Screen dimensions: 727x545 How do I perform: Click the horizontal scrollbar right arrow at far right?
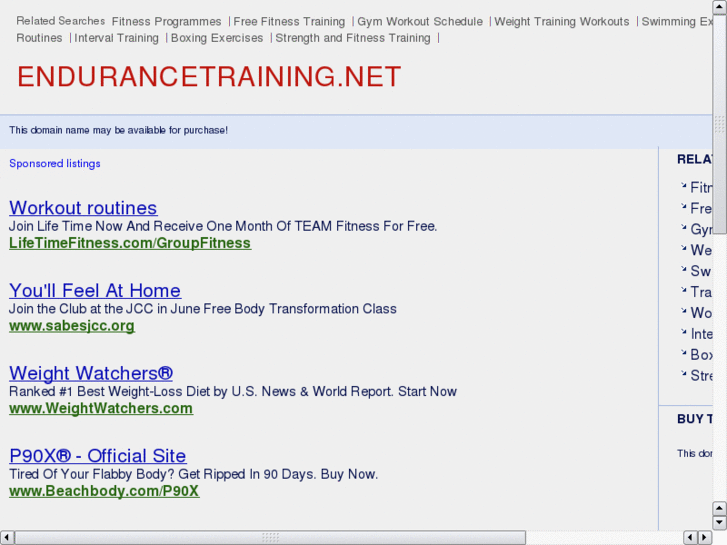tap(705, 538)
